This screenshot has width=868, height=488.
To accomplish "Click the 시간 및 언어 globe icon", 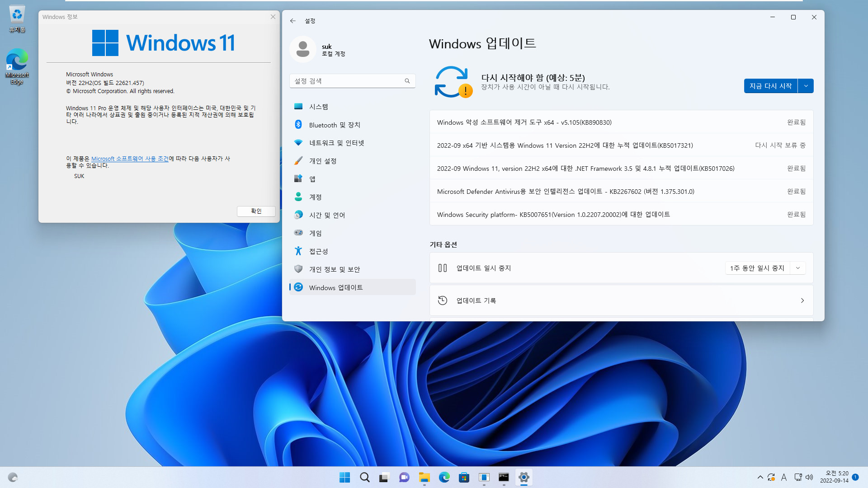I will click(x=298, y=215).
